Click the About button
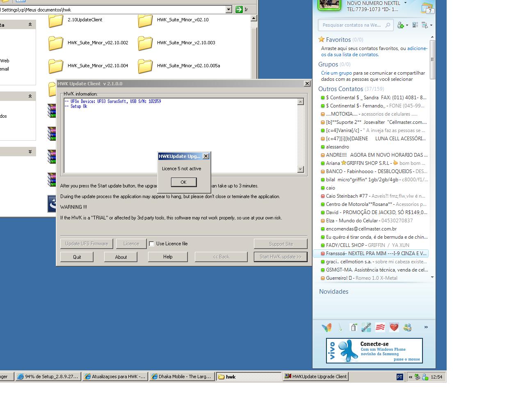This screenshot has width=525, height=420. click(121, 257)
